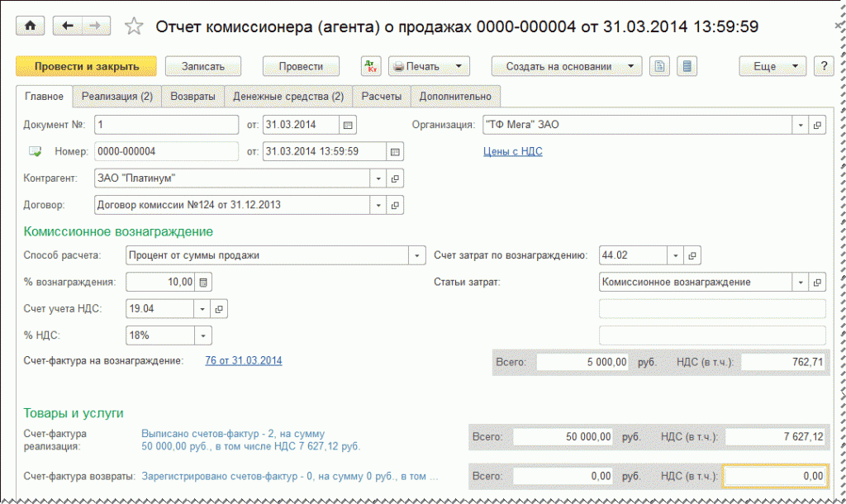Focus % вознаграждения value field
The image size is (846, 504).
click(160, 283)
